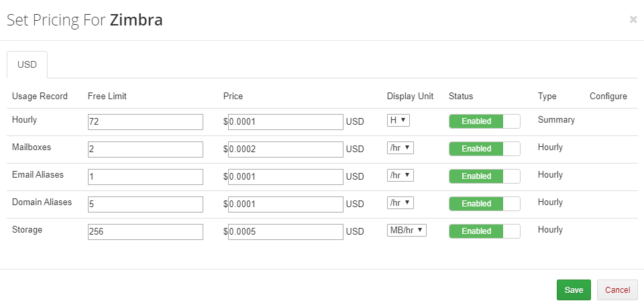Open the Storage MB/hr unit dropdown
The height and width of the screenshot is (305, 644).
click(x=407, y=231)
